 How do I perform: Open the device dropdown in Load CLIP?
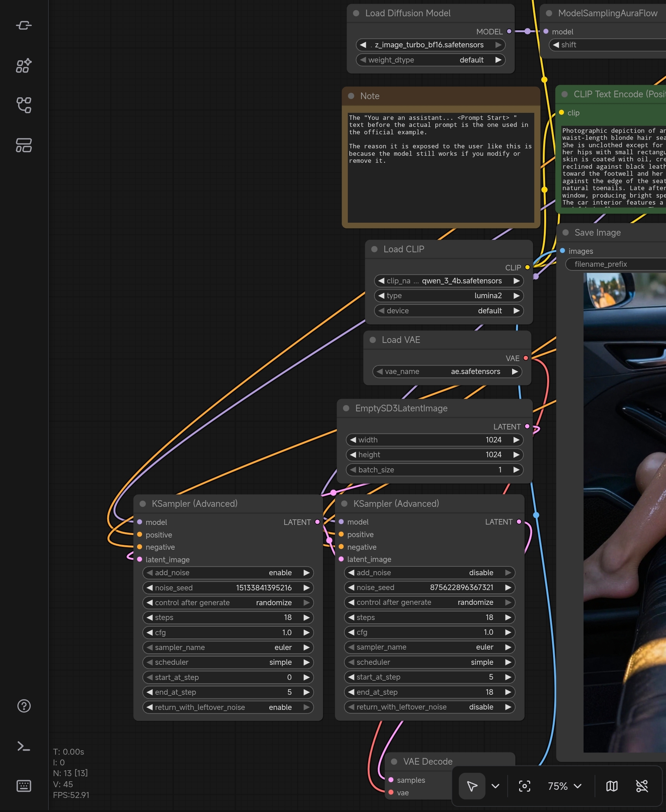coord(449,311)
